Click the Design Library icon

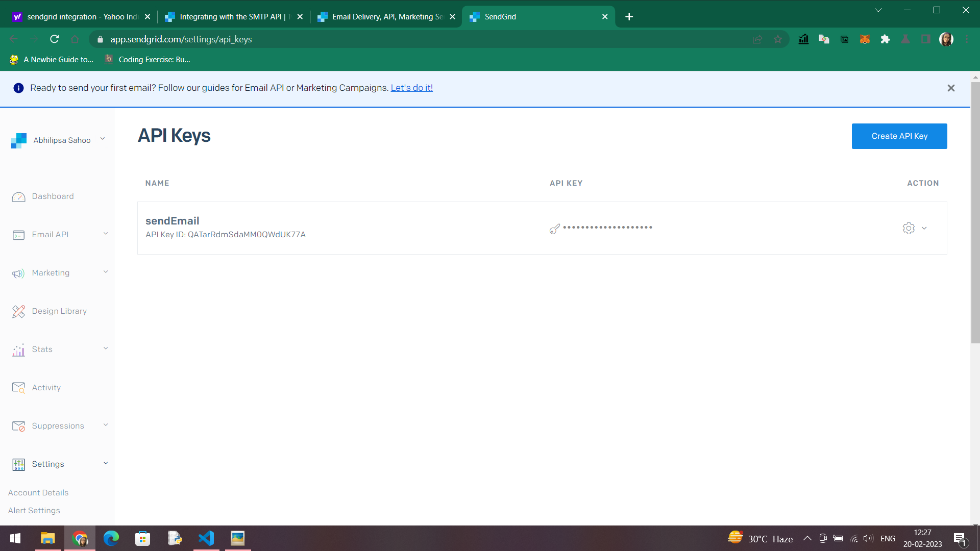coord(18,311)
